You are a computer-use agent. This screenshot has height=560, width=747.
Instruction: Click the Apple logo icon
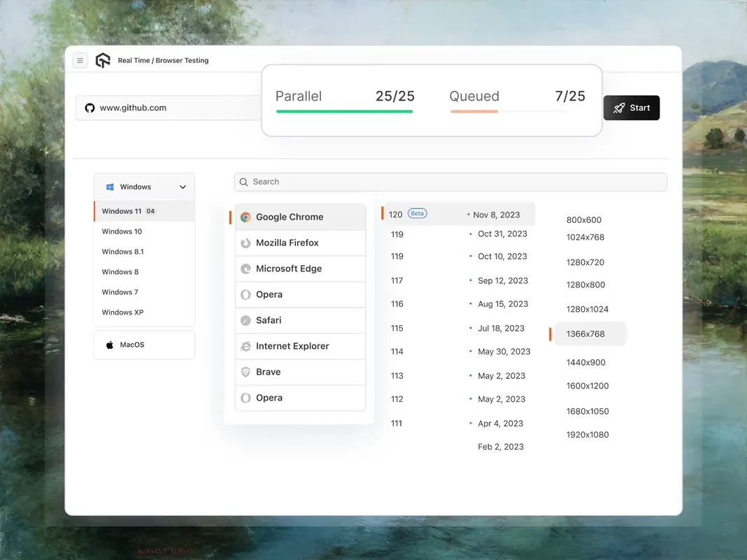[110, 345]
